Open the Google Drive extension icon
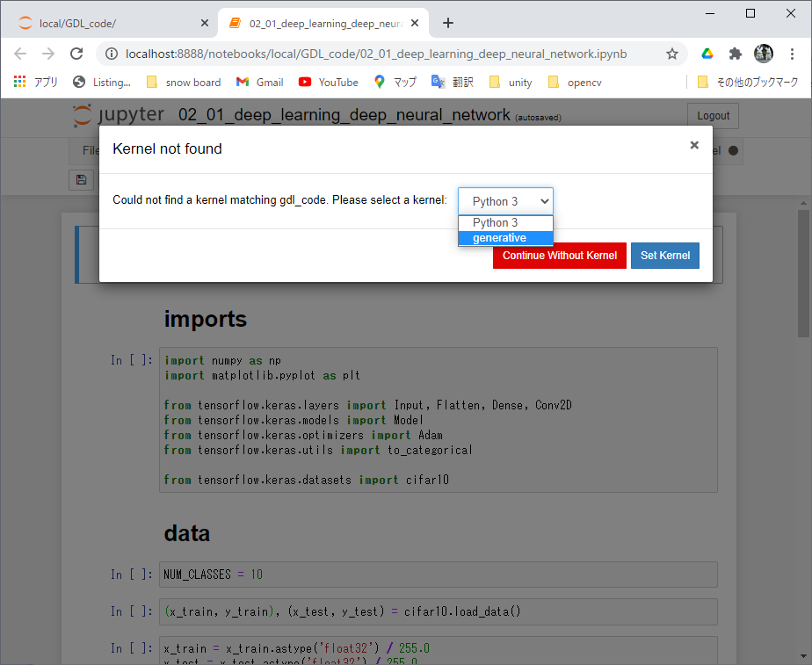 click(x=707, y=54)
